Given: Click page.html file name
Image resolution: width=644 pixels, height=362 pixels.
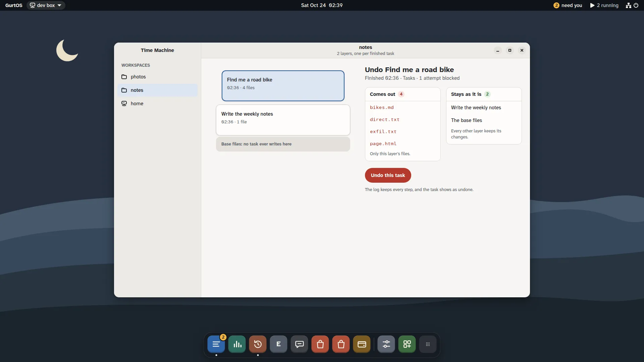Looking at the screenshot, I should [x=383, y=144].
